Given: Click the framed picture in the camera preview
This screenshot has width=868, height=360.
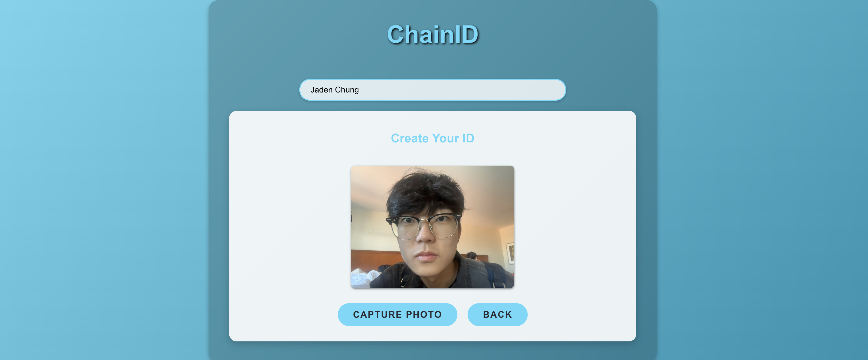Looking at the screenshot, I should point(510,253).
